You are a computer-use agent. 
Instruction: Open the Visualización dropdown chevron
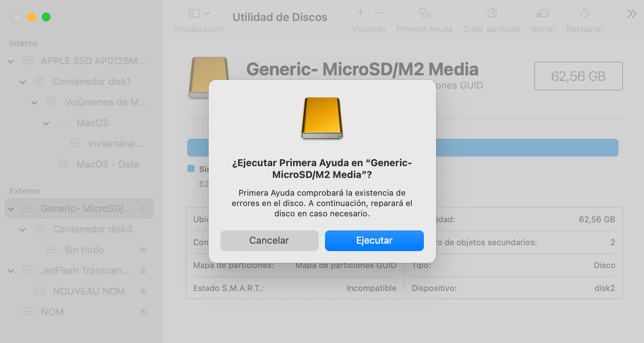coord(208,14)
